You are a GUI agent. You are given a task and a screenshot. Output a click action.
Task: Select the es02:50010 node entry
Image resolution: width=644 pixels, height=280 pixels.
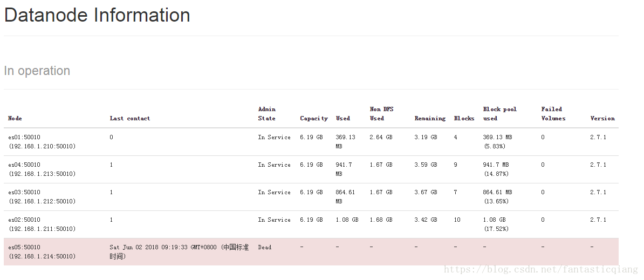point(42,224)
